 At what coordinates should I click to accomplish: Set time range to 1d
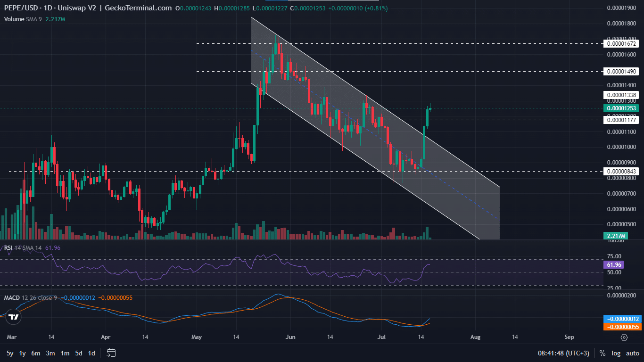[x=92, y=353]
